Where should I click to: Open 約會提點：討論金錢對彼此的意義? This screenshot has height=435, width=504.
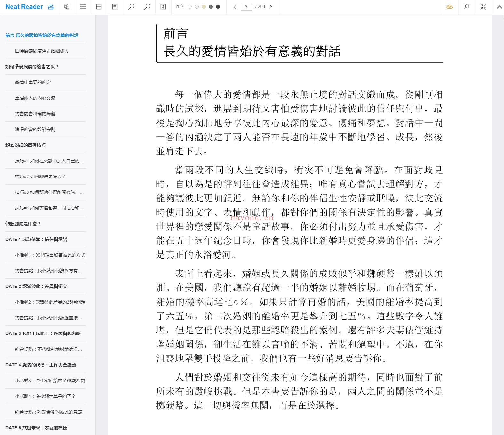49,412
